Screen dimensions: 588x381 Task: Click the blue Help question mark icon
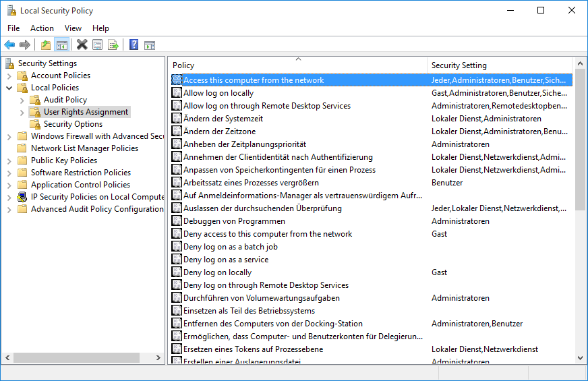[x=134, y=45]
